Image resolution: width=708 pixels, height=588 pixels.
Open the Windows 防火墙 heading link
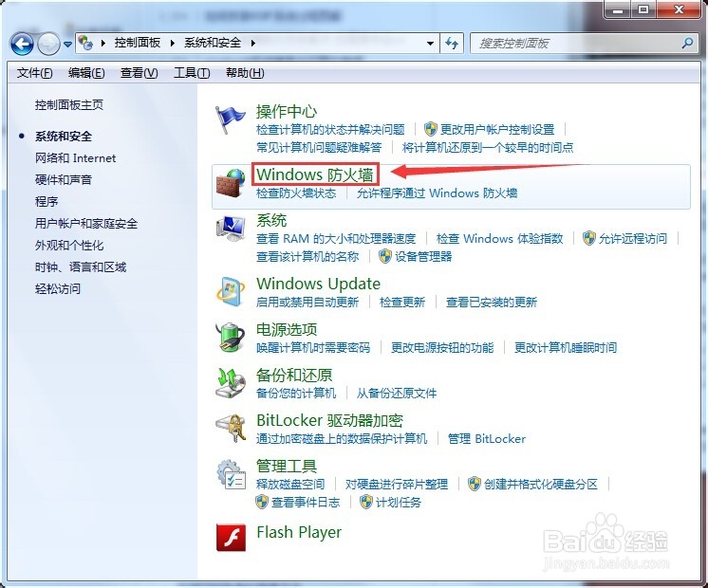[x=315, y=175]
